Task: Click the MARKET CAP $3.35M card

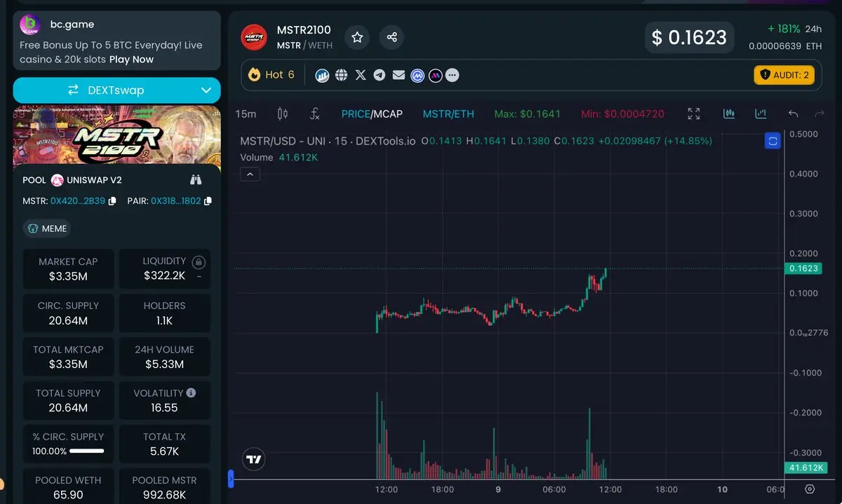Action: click(68, 268)
